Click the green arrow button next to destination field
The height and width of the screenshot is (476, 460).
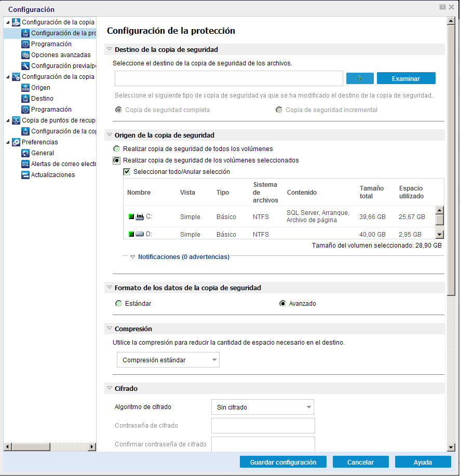pyautogui.click(x=360, y=78)
